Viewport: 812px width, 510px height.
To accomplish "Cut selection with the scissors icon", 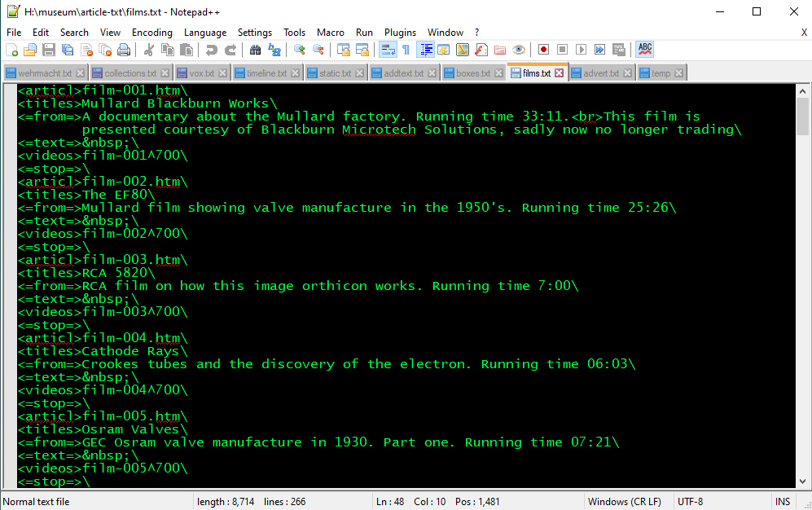I will point(148,50).
